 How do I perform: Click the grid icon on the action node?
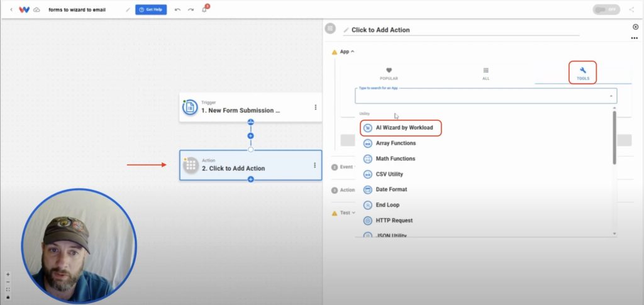coord(191,165)
